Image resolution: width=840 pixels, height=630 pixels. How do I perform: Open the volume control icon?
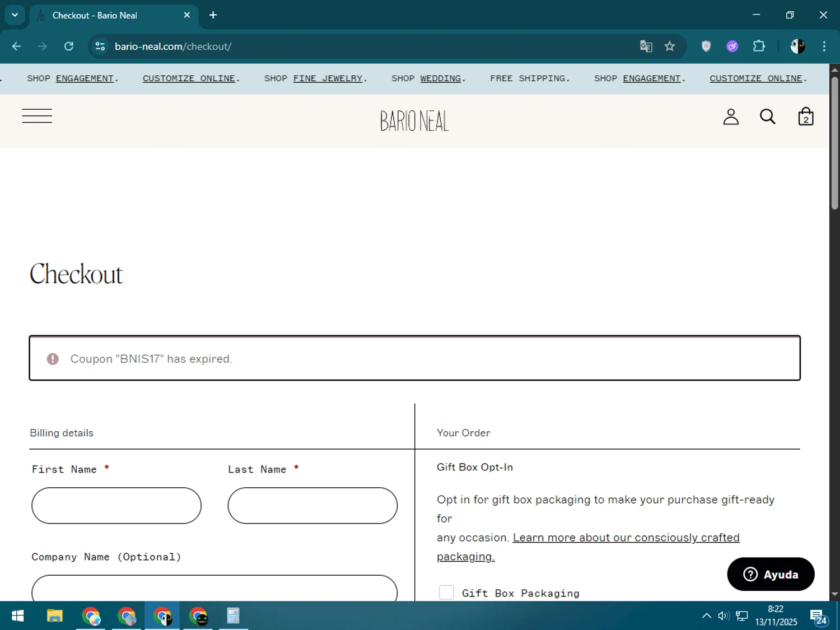[x=724, y=616]
